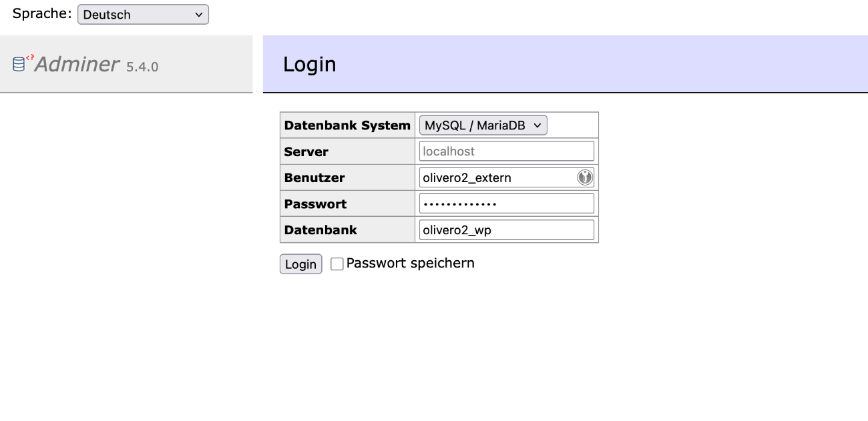Click the Login page heading
Viewport: 868px width, 421px height.
click(310, 64)
